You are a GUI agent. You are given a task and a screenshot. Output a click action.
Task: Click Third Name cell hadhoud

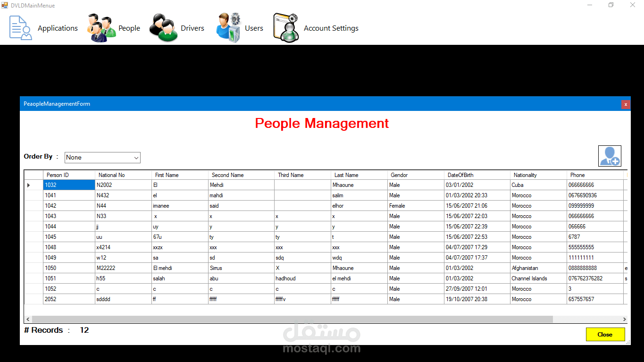tap(302, 278)
